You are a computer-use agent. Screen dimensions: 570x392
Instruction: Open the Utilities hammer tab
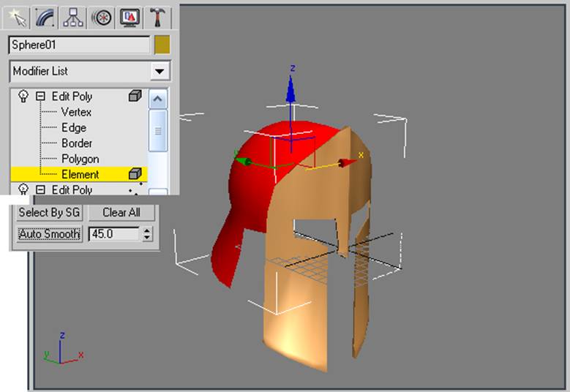158,16
